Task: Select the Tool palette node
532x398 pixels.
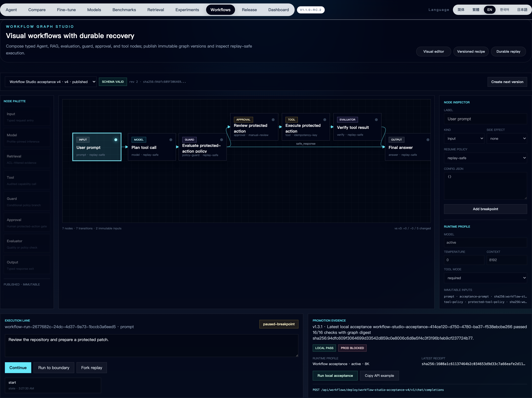Action: 27,180
